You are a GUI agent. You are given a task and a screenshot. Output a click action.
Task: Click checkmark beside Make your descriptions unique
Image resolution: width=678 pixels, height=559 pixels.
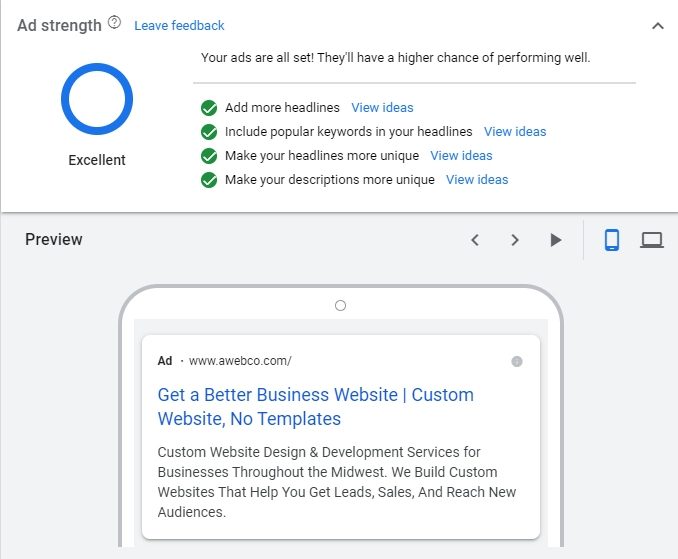coord(209,180)
